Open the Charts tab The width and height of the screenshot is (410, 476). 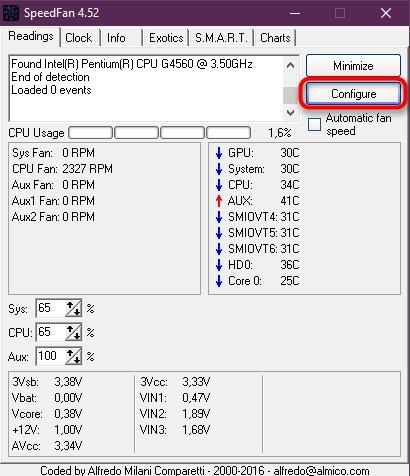pyautogui.click(x=275, y=38)
